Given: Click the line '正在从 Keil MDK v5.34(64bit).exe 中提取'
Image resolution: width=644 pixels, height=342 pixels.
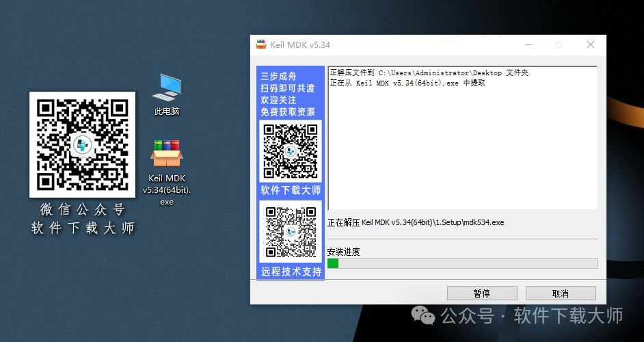Looking at the screenshot, I should point(407,83).
